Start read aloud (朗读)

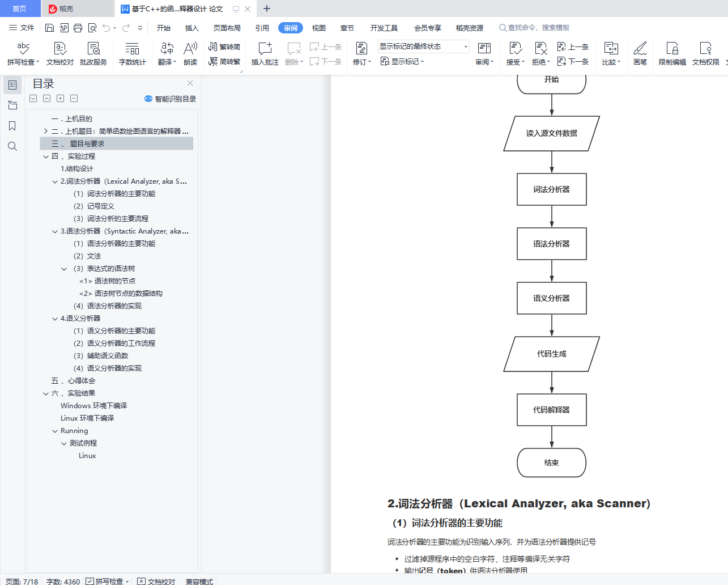click(x=190, y=54)
